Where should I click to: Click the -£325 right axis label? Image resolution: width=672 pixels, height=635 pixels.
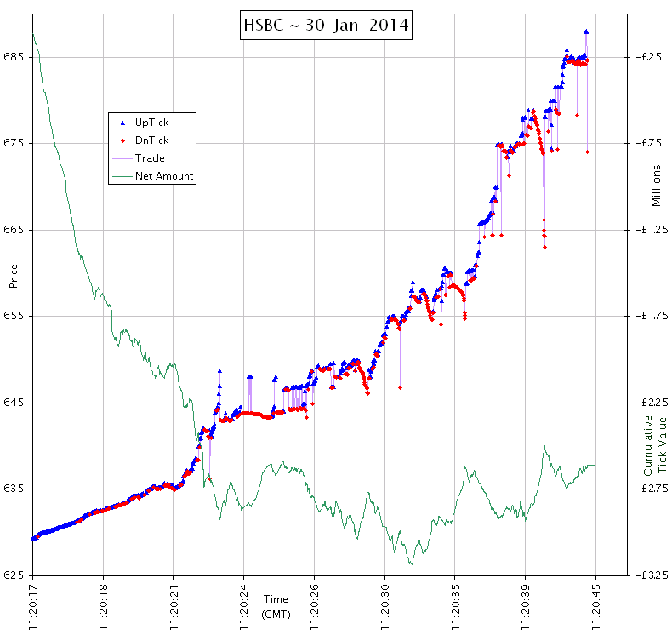[x=652, y=575]
